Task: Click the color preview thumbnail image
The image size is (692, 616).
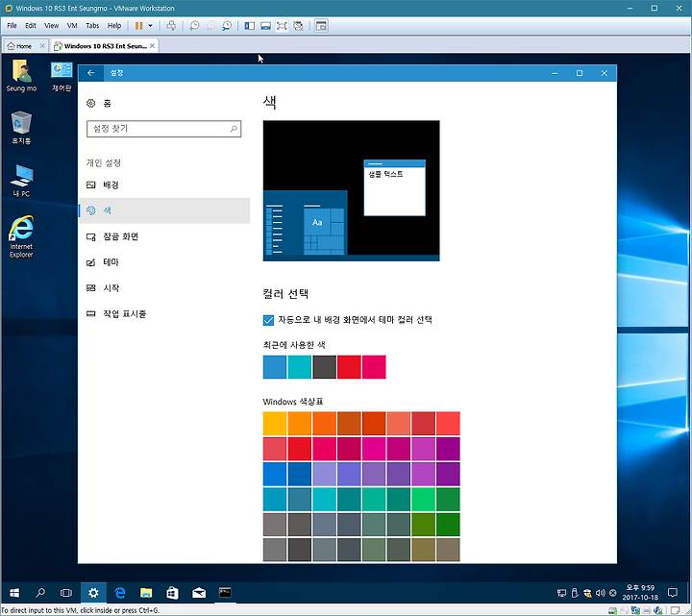Action: [352, 190]
